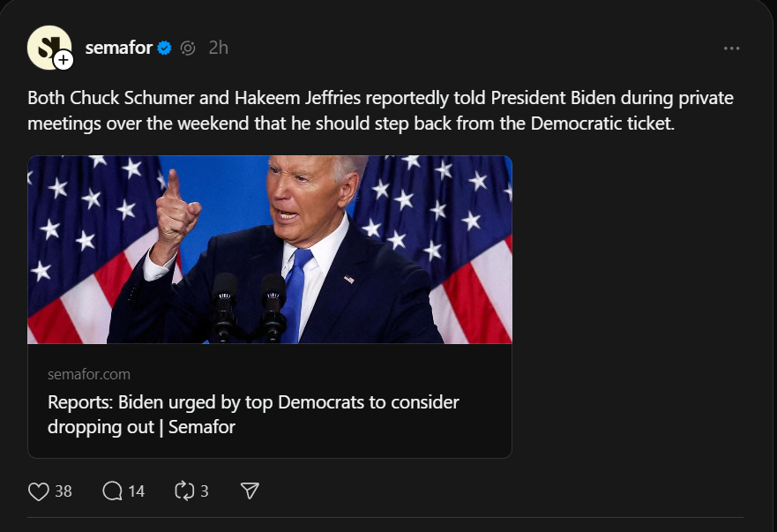The height and width of the screenshot is (532, 777).
Task: Open the 'Reports: Biden urged by top Democrats' headline
Action: pos(253,414)
